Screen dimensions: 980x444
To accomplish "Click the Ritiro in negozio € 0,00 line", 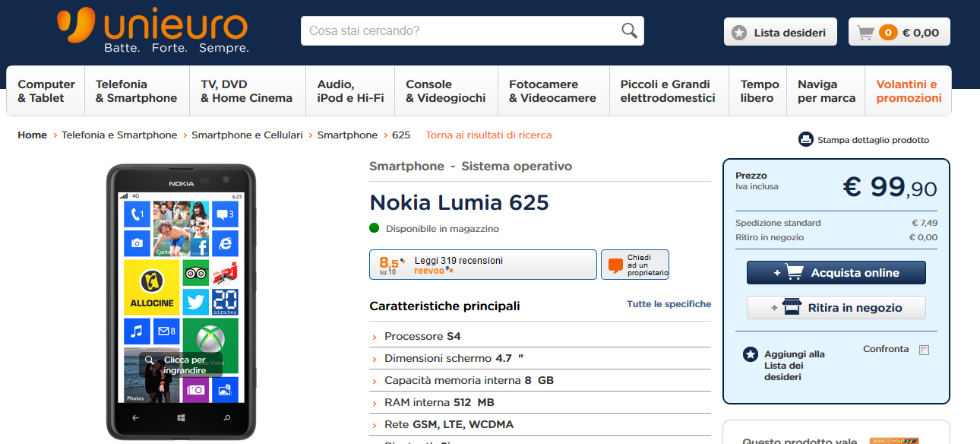I will [836, 237].
